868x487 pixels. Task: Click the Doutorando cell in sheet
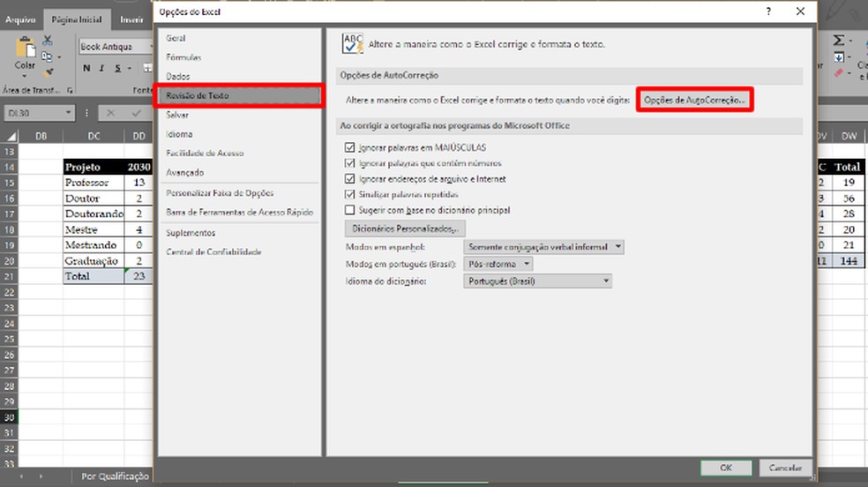pyautogui.click(x=94, y=214)
